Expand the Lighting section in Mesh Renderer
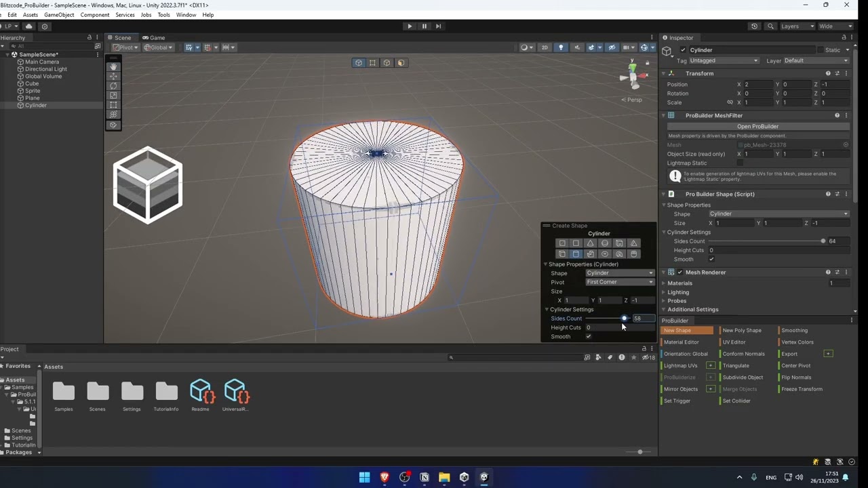 (677, 292)
